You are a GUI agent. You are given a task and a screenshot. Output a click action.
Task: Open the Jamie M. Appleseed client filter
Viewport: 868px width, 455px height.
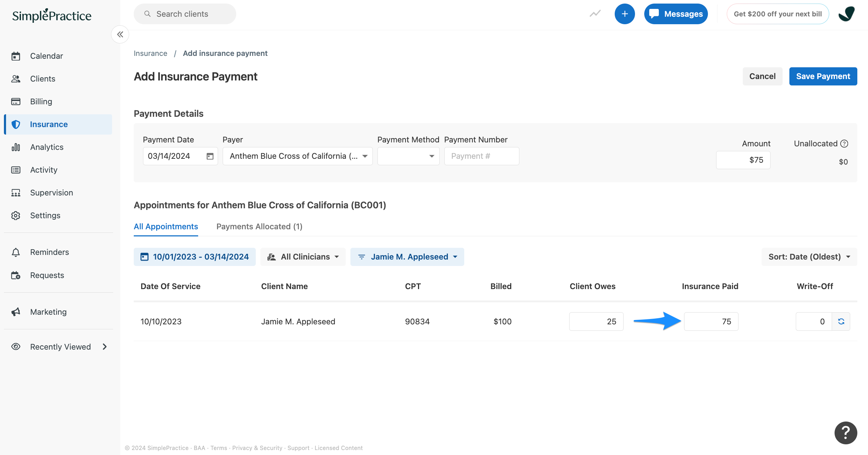click(x=407, y=257)
